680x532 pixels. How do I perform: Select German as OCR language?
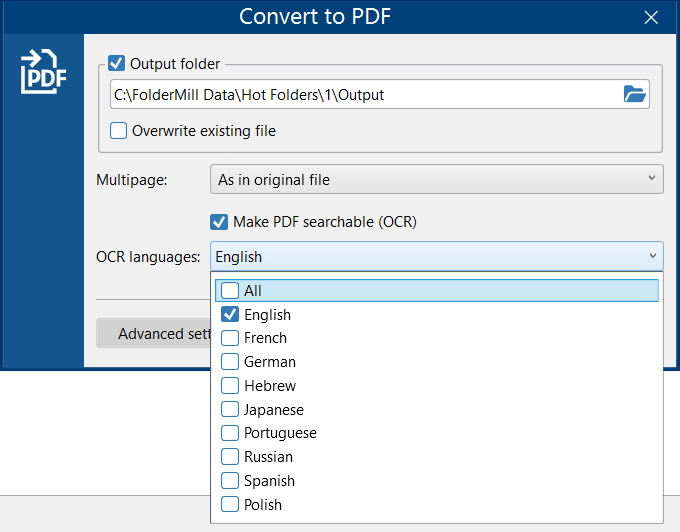pyautogui.click(x=230, y=362)
